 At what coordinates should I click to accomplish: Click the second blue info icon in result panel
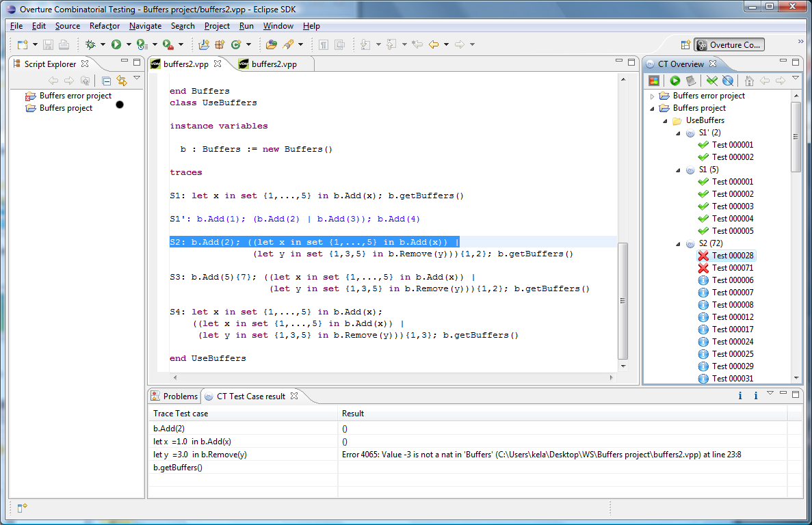tap(755, 396)
